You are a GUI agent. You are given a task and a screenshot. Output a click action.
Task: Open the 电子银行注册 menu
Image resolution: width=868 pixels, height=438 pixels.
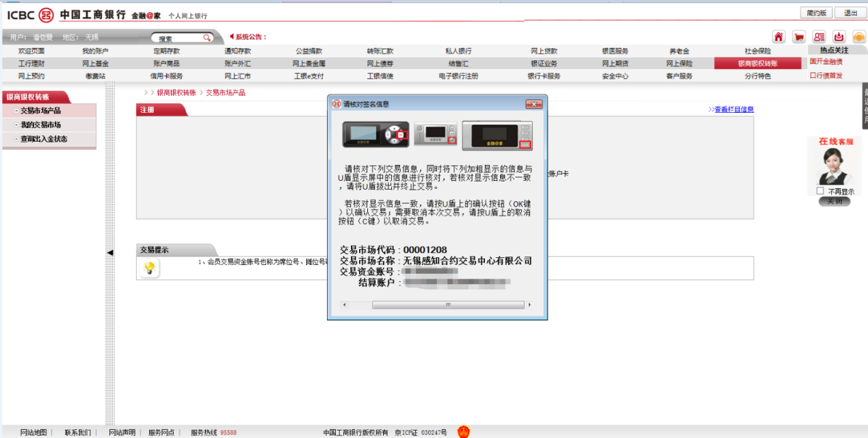click(458, 76)
